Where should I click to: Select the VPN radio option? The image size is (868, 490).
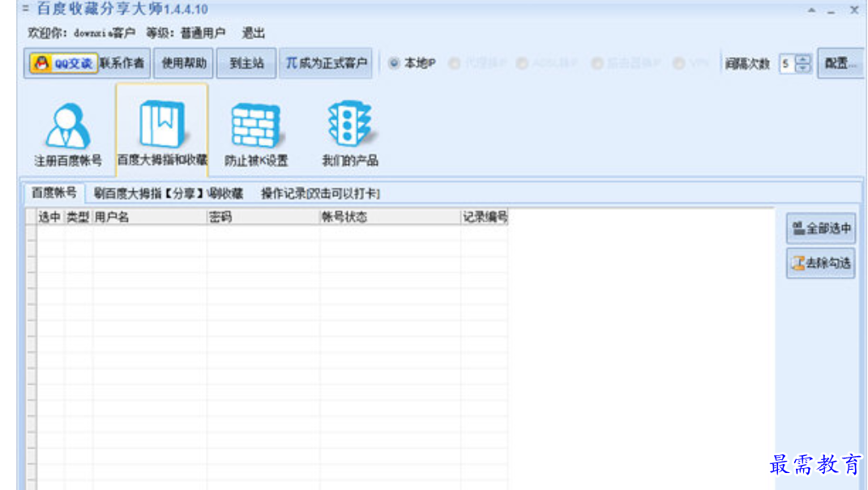coord(691,64)
